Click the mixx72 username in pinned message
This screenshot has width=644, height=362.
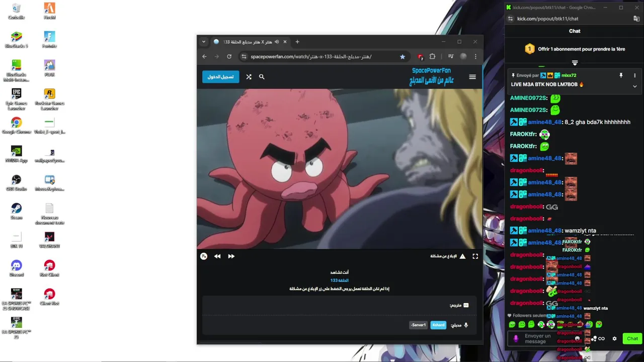569,75
